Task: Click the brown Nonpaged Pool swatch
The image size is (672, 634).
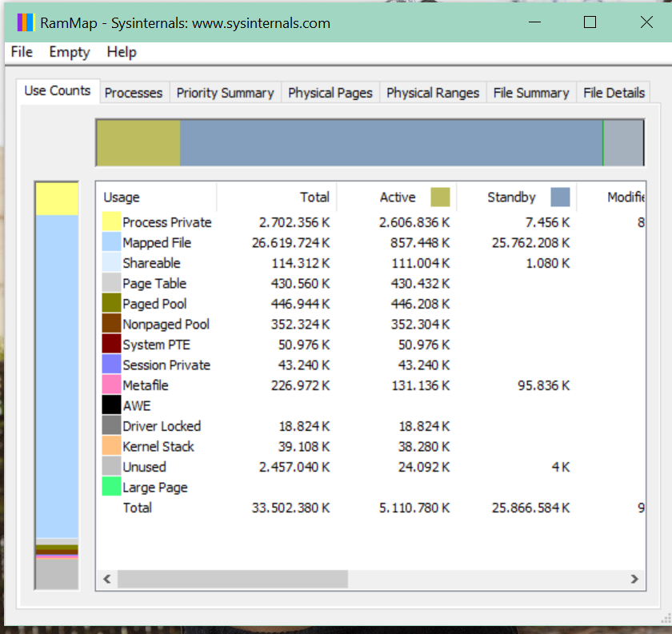Action: click(111, 324)
